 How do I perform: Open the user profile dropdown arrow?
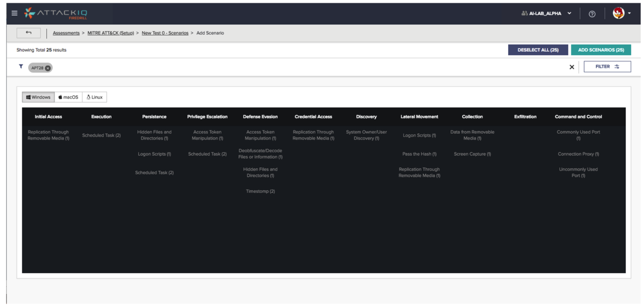coord(630,14)
